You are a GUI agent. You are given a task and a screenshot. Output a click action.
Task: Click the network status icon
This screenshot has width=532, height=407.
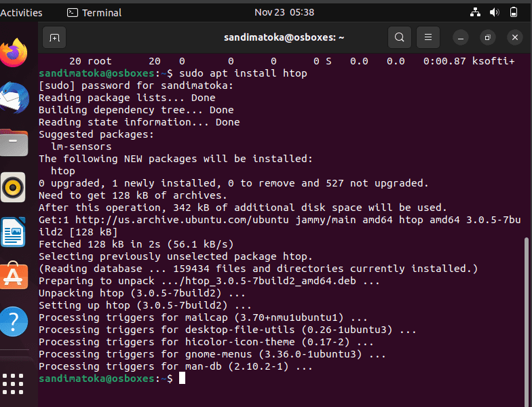(x=475, y=12)
